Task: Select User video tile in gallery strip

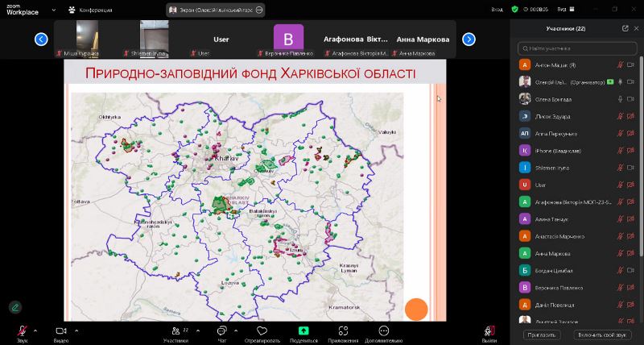Action: [x=221, y=39]
